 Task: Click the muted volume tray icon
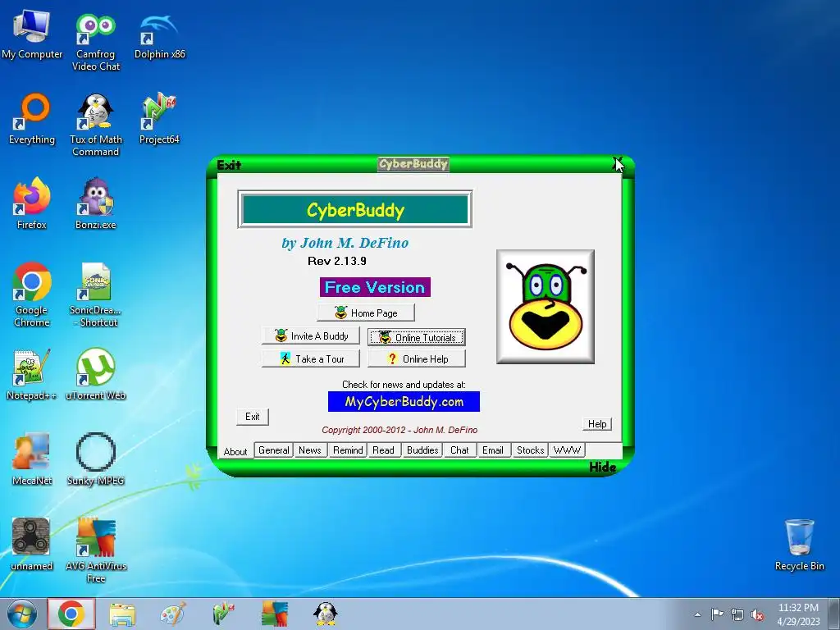coord(757,615)
